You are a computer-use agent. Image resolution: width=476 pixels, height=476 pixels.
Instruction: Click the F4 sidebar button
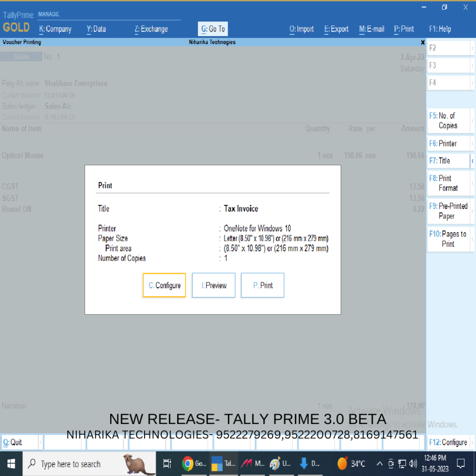point(449,83)
